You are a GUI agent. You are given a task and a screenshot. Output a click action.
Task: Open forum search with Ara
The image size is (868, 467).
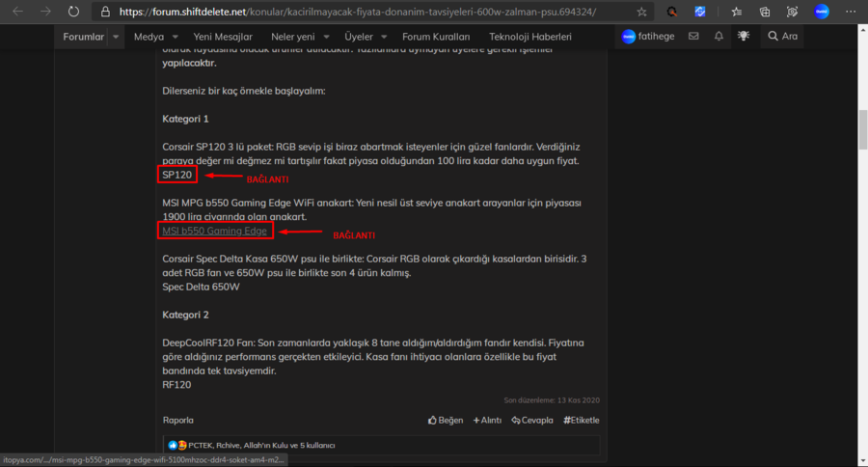point(783,36)
